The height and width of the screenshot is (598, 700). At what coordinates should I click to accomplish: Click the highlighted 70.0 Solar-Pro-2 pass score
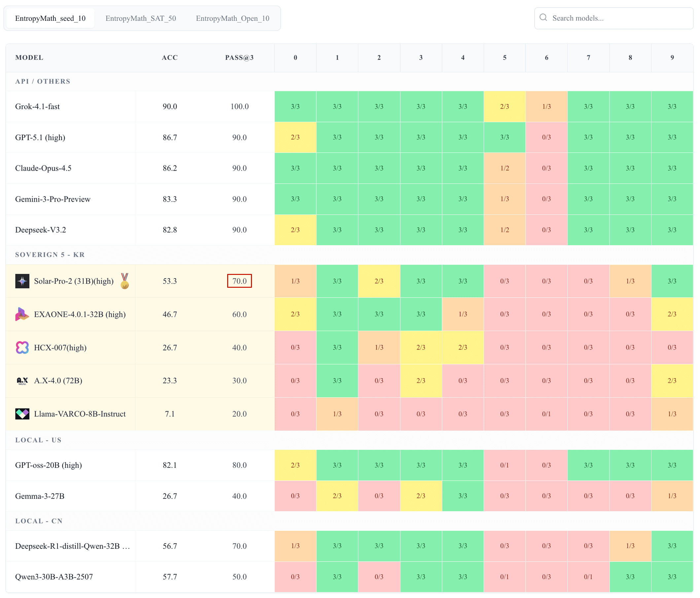pos(239,281)
